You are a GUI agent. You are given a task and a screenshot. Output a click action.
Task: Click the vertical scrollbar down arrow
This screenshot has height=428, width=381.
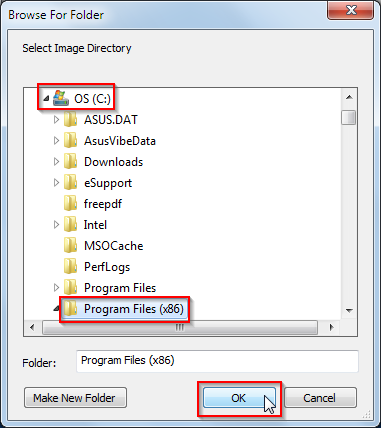pos(349,310)
